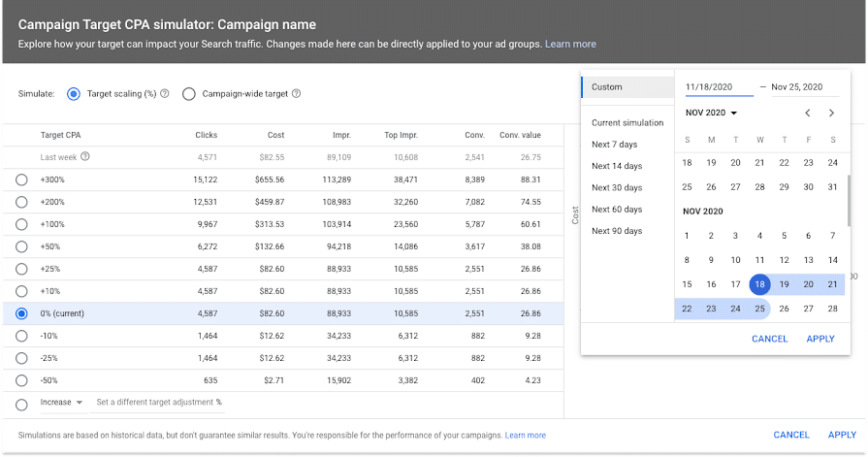The image size is (868, 457).
Task: Choose Next 7 days range
Action: (x=614, y=145)
